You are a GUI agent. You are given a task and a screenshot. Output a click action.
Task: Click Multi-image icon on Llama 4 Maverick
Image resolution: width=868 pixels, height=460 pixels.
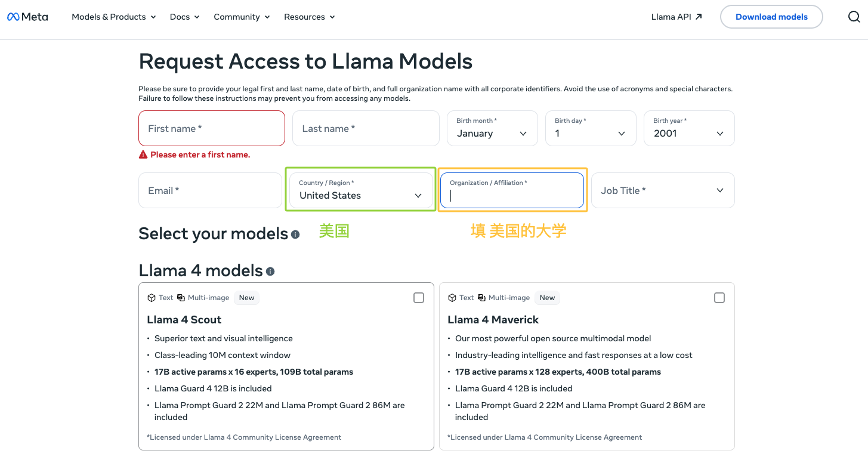481,298
